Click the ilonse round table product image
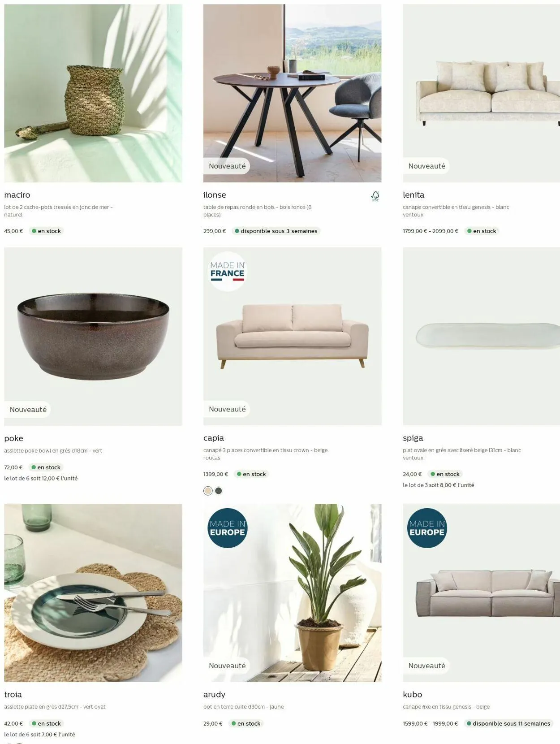 click(292, 93)
